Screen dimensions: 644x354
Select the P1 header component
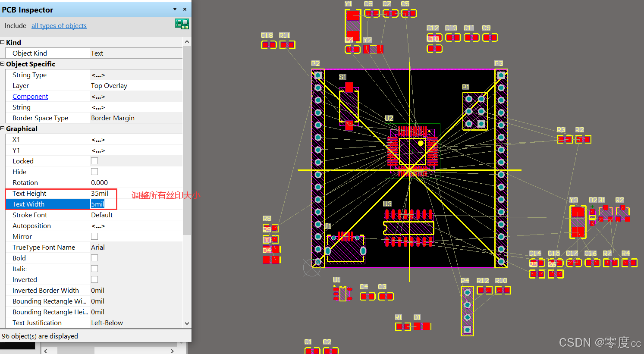475,111
